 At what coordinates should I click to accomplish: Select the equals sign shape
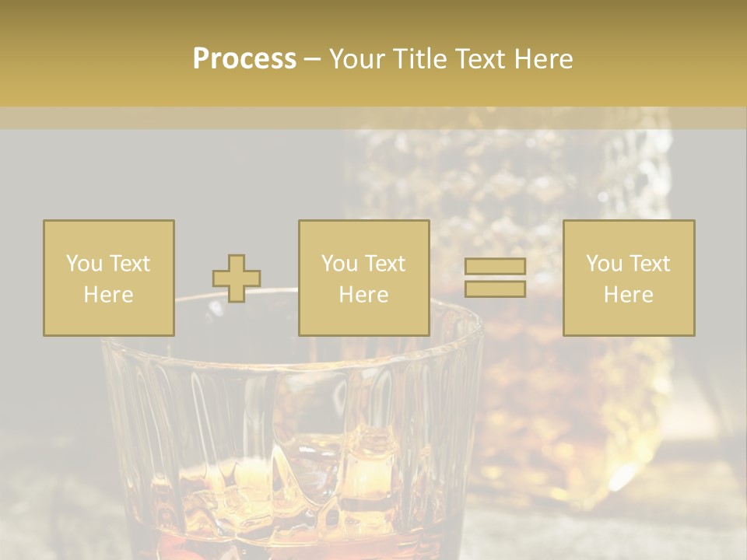click(495, 278)
